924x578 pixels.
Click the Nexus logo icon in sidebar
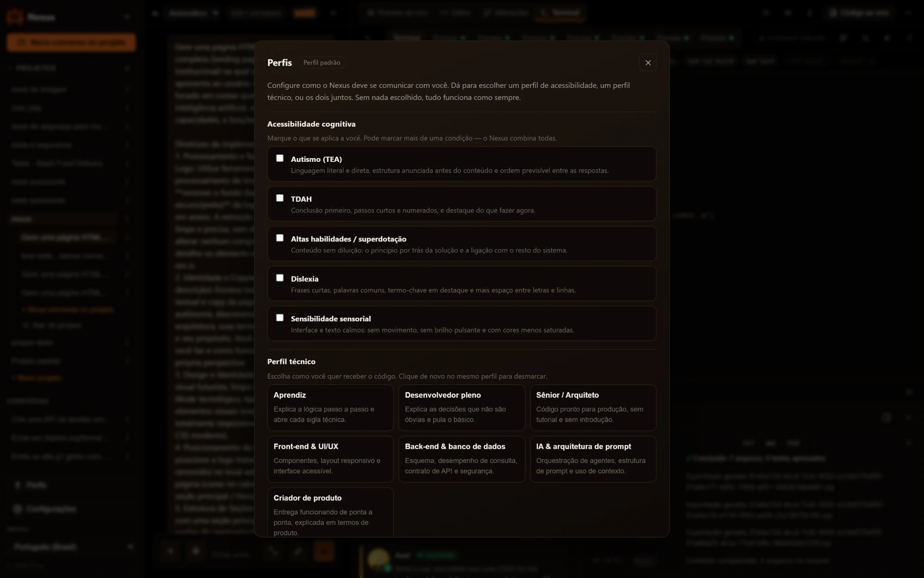(x=15, y=17)
